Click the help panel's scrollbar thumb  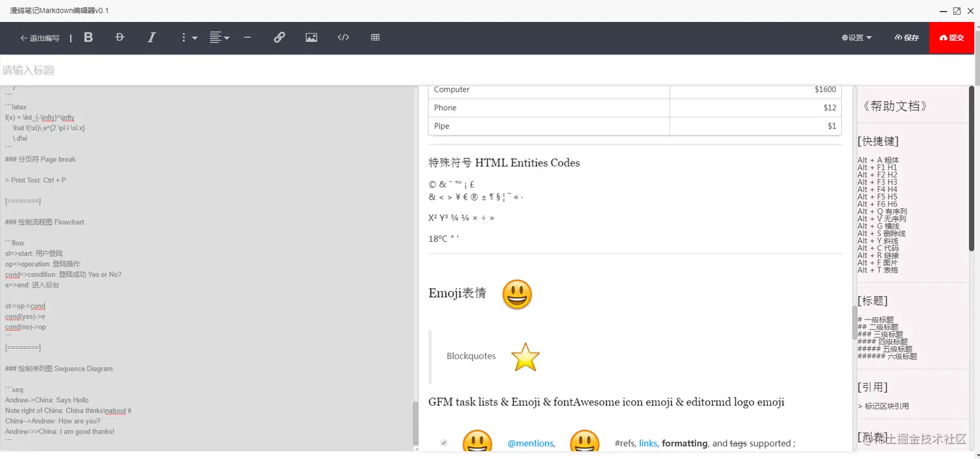point(971,169)
